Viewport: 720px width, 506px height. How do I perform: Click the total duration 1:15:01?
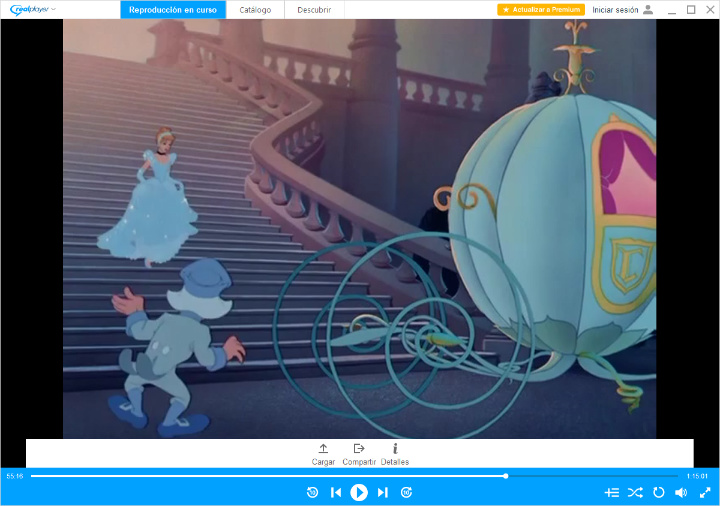pos(697,476)
